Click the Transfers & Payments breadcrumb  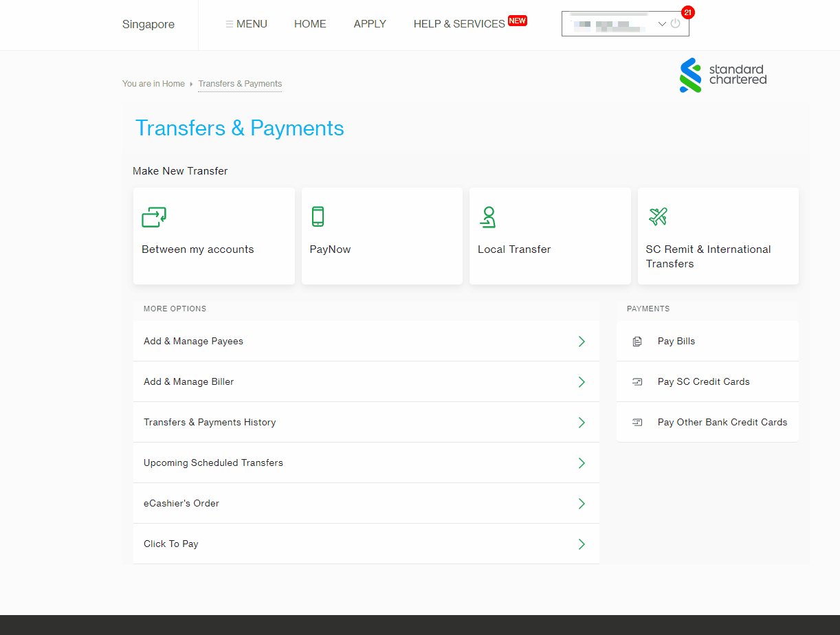(240, 84)
